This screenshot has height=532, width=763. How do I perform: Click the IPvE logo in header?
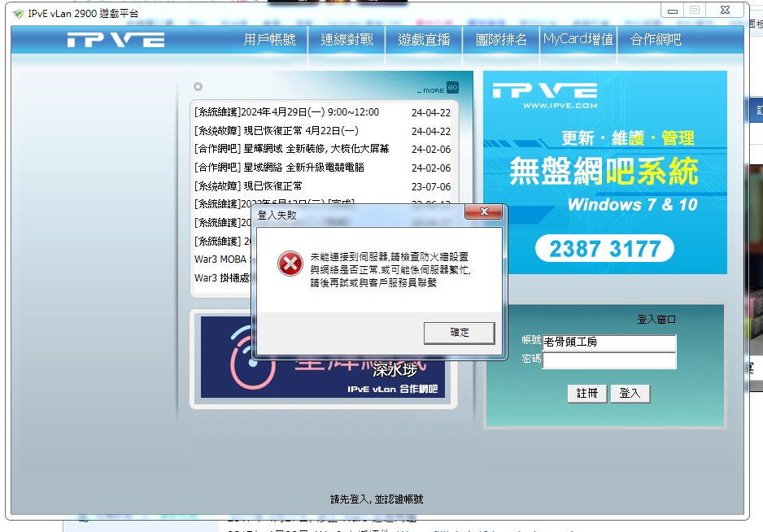(x=116, y=40)
